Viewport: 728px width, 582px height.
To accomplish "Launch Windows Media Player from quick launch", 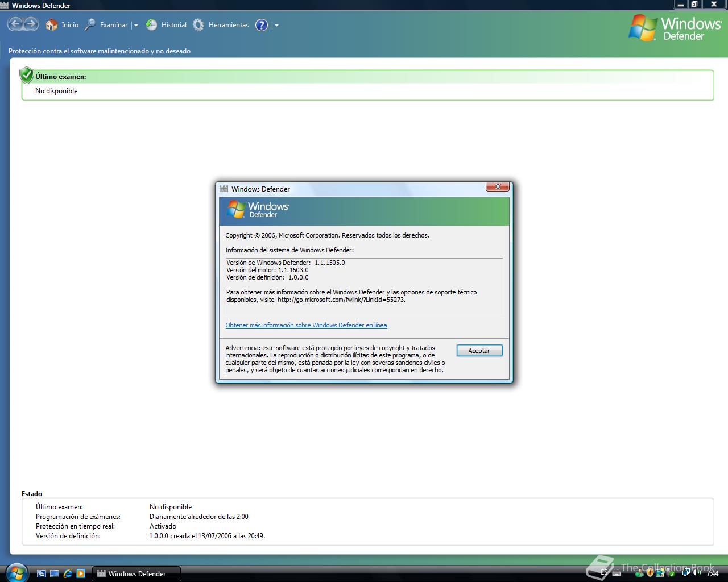I will coord(81,573).
